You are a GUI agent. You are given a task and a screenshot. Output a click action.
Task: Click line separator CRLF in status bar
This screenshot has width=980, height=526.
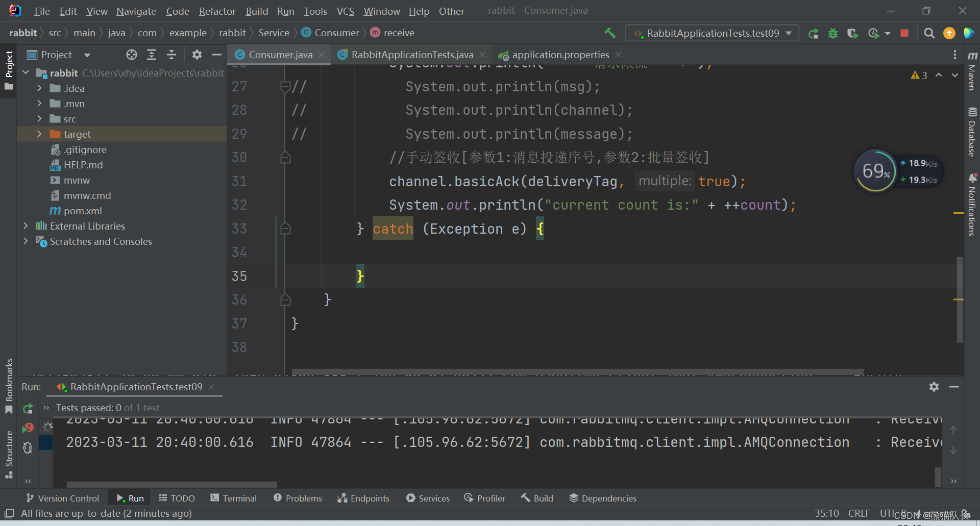click(859, 513)
